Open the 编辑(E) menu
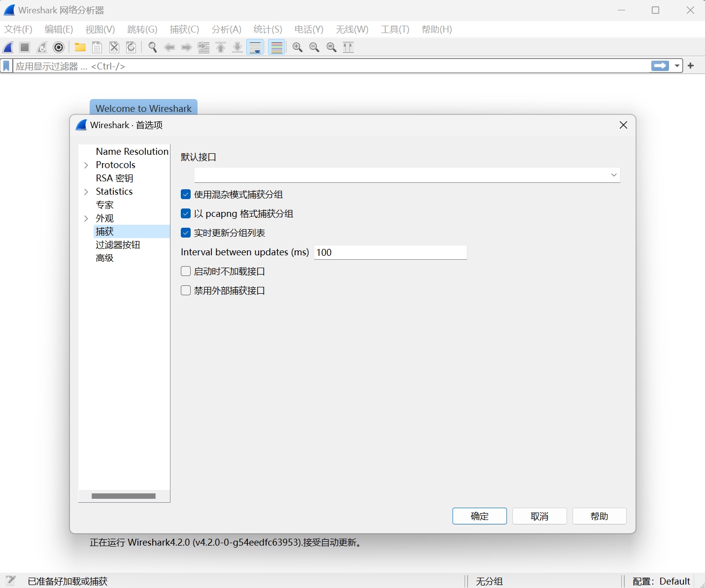Viewport: 705px width, 588px height. 59,30
